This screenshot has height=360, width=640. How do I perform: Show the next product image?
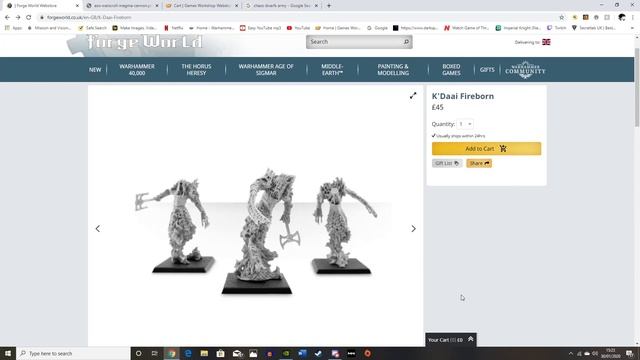click(x=413, y=229)
